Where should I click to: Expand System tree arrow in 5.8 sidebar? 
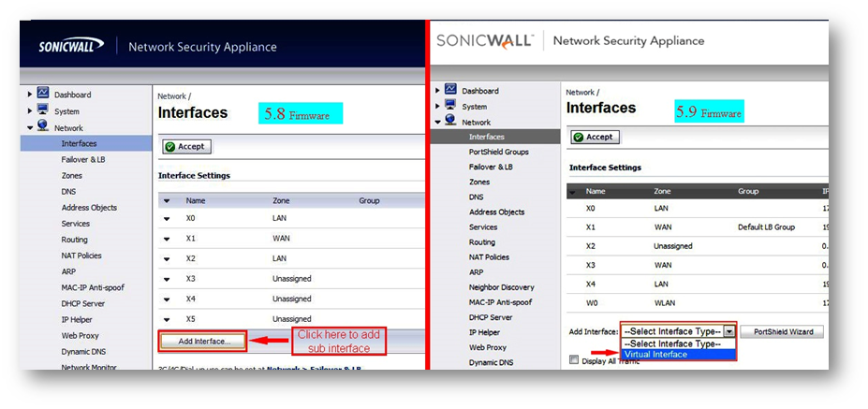click(30, 111)
